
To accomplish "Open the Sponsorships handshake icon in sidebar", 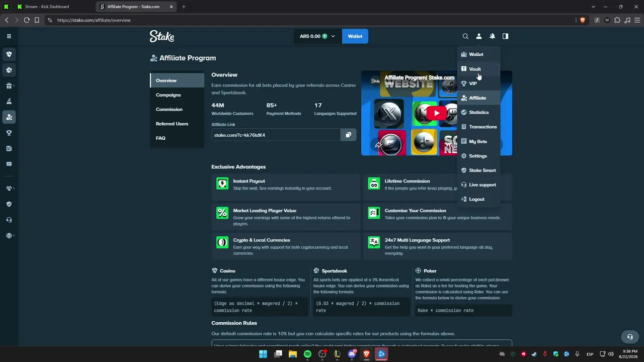I will coord(9,189).
